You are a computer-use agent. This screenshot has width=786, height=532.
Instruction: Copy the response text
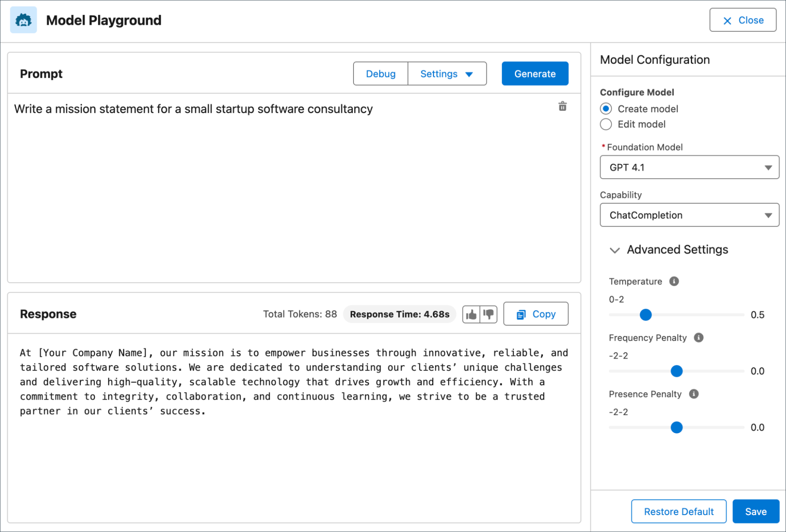click(x=535, y=314)
